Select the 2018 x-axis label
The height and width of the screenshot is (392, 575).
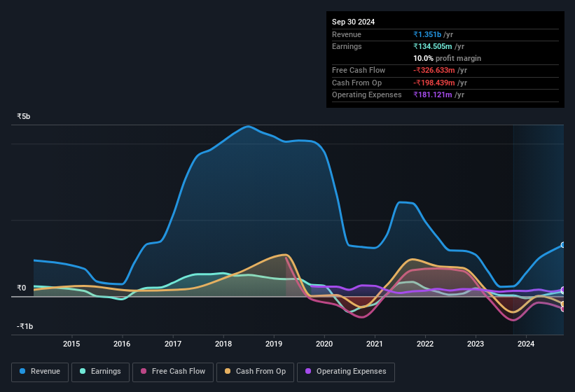click(223, 344)
